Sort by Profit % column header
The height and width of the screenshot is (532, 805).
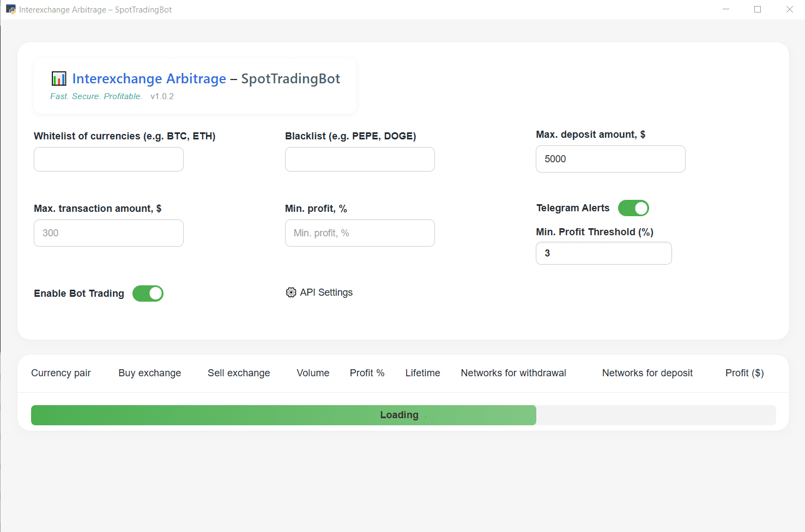click(367, 373)
